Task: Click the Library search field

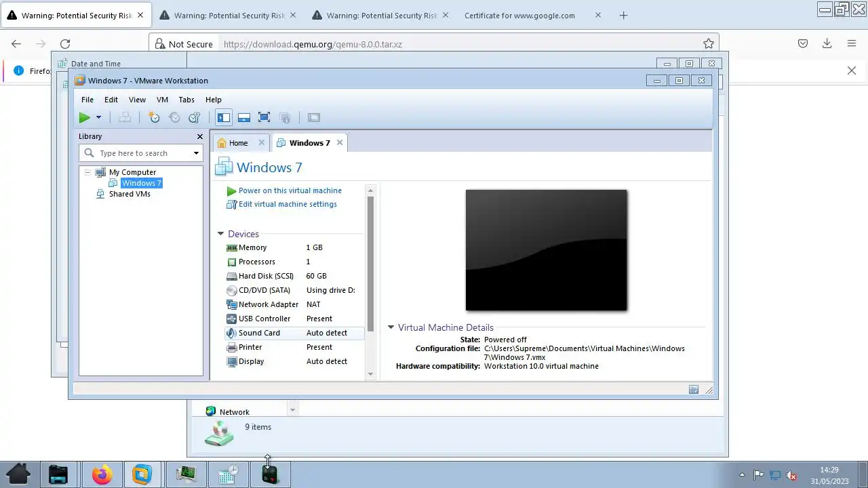Action: [x=141, y=153]
